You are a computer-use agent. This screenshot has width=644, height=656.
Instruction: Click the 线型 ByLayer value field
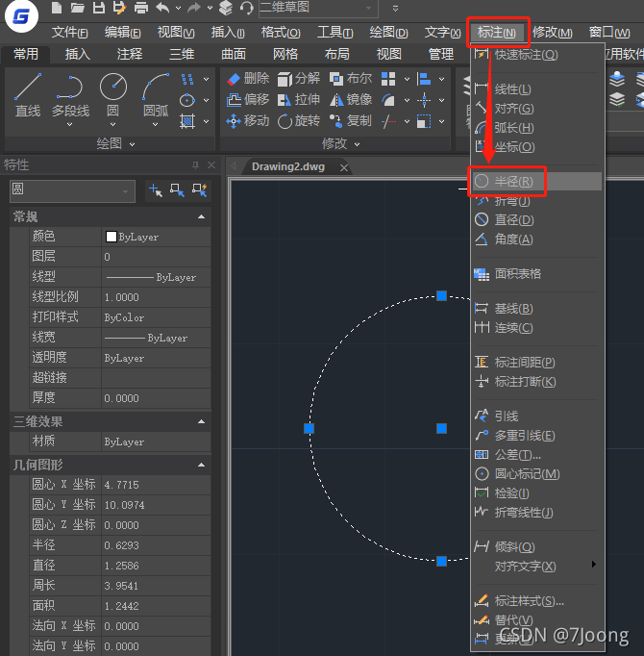point(156,277)
